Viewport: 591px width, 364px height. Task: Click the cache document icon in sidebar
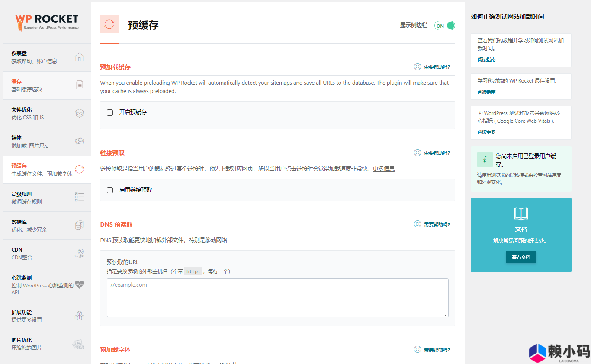[79, 85]
